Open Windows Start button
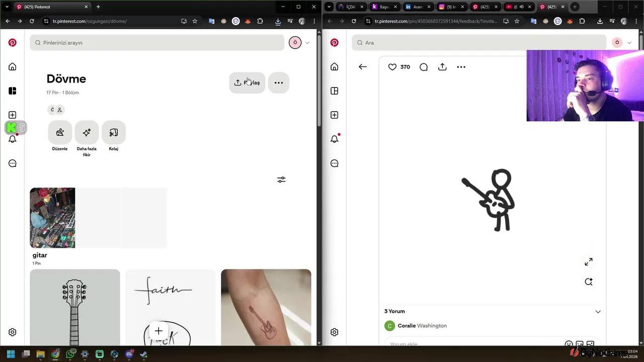This screenshot has height=362, width=644. 11,354
